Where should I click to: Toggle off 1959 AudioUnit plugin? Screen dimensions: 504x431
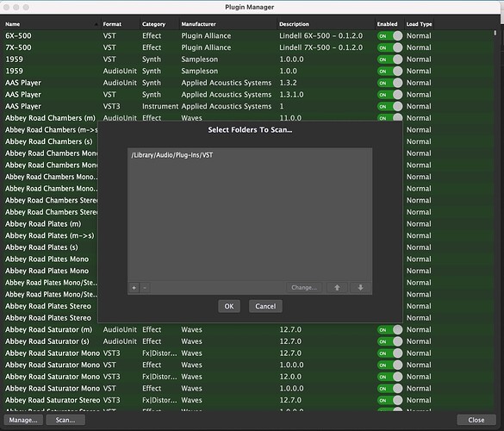(x=389, y=71)
